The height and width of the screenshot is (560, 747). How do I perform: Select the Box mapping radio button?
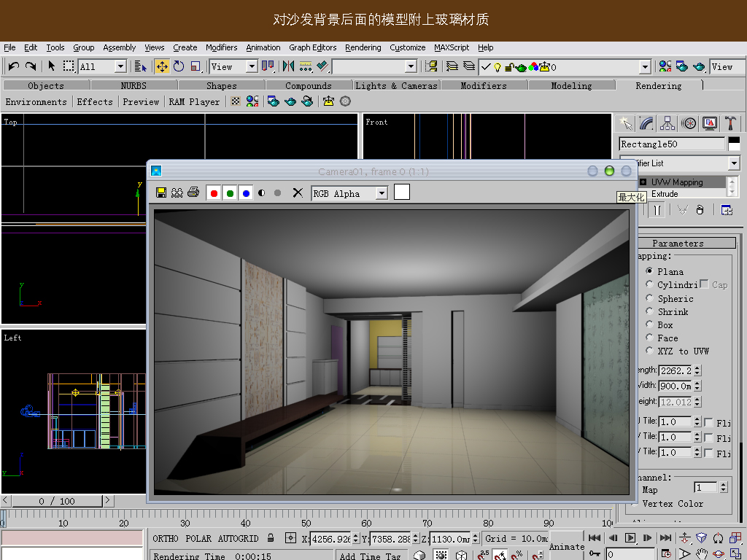point(649,324)
